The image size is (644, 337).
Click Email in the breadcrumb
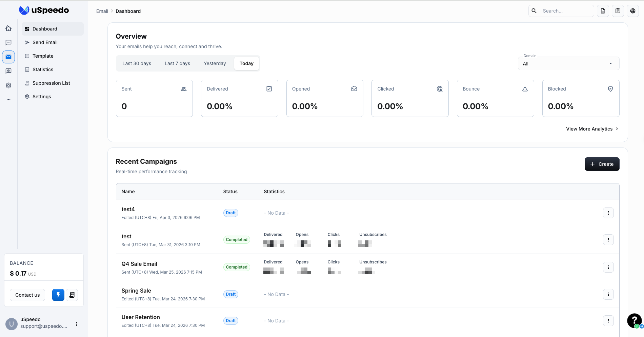pyautogui.click(x=102, y=11)
